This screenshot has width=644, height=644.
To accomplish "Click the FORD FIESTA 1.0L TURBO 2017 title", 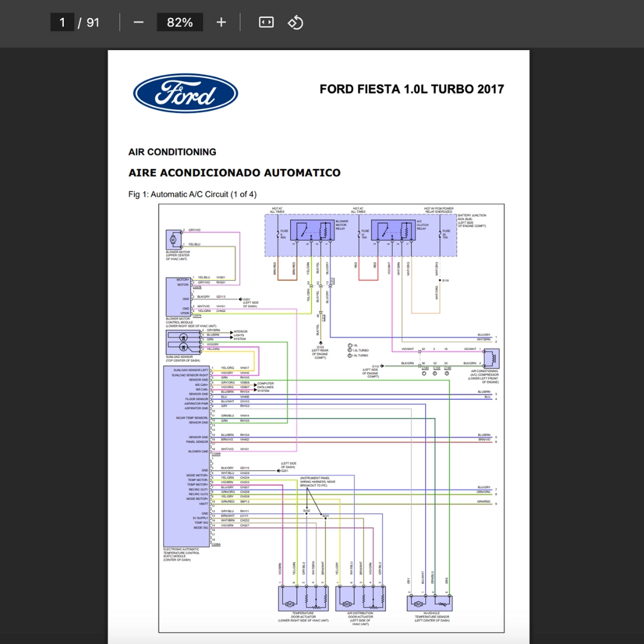I will coord(411,89).
